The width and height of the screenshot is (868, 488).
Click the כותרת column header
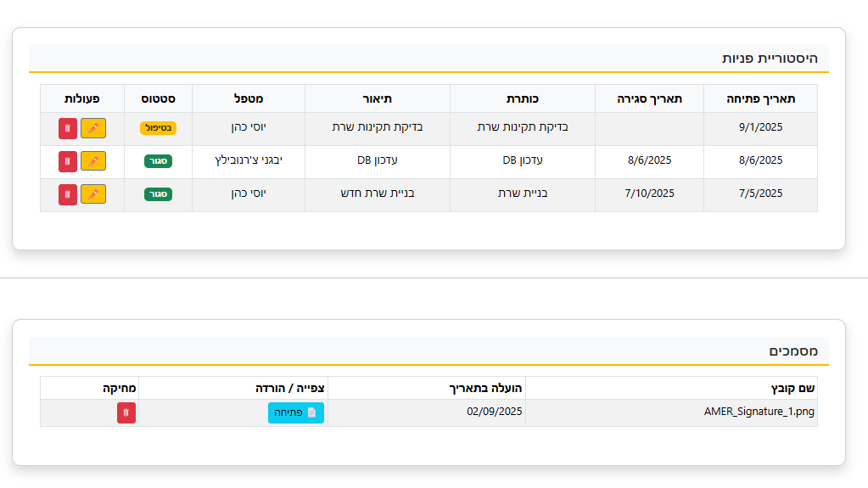pyautogui.click(x=523, y=99)
